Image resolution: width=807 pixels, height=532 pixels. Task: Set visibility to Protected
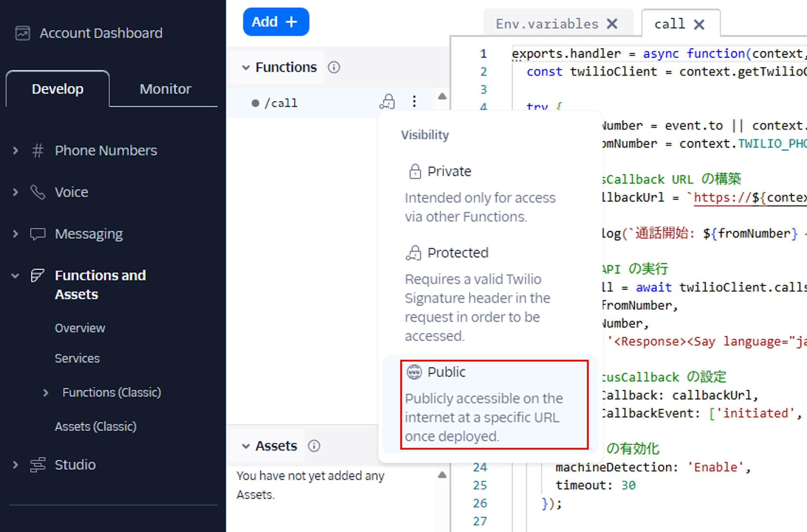click(490, 294)
